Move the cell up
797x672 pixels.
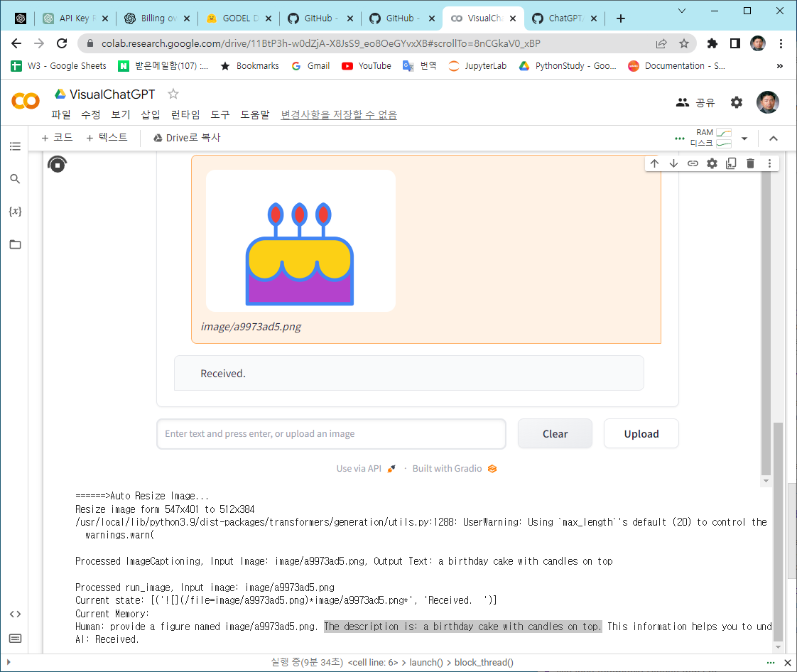click(654, 163)
